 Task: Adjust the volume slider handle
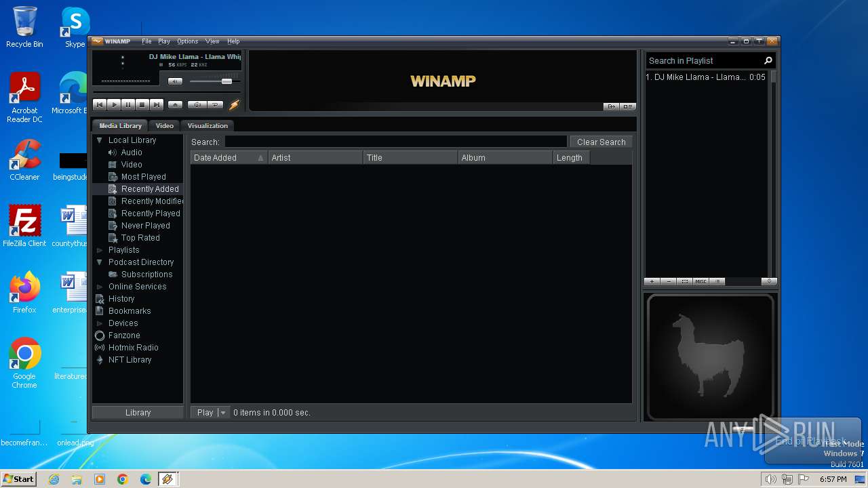pos(226,81)
